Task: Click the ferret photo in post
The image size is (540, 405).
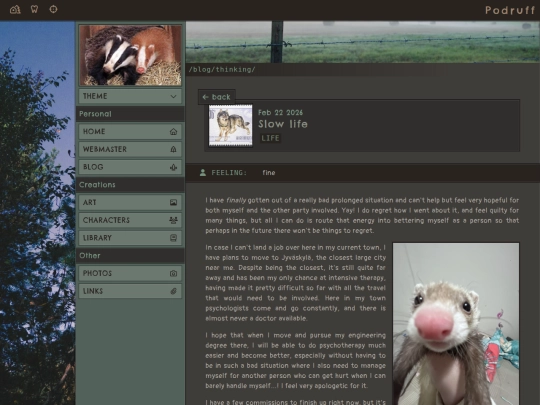Action: coord(456,324)
